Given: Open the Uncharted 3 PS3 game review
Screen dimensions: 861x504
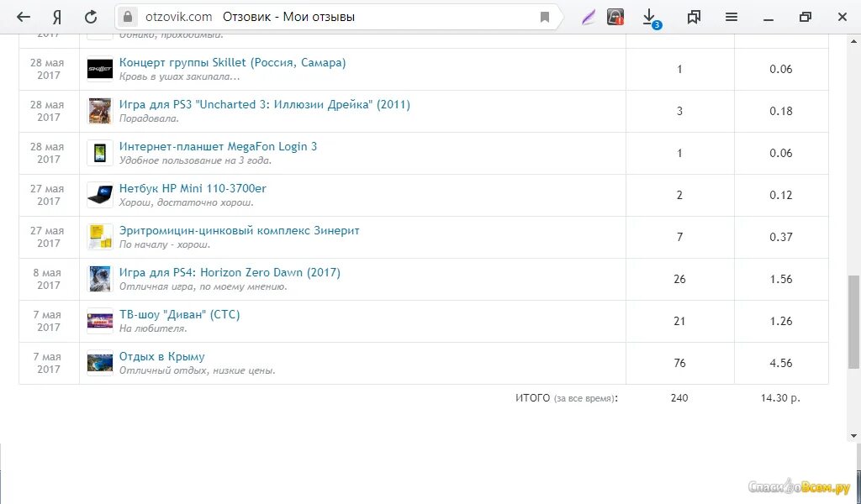Looking at the screenshot, I should click(x=265, y=104).
